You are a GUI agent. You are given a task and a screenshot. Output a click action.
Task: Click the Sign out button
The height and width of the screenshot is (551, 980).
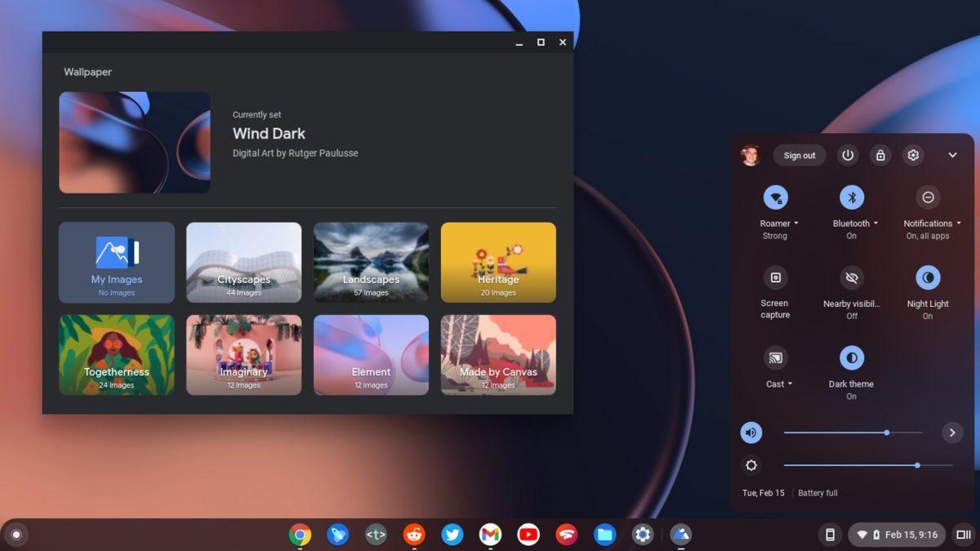click(x=800, y=155)
